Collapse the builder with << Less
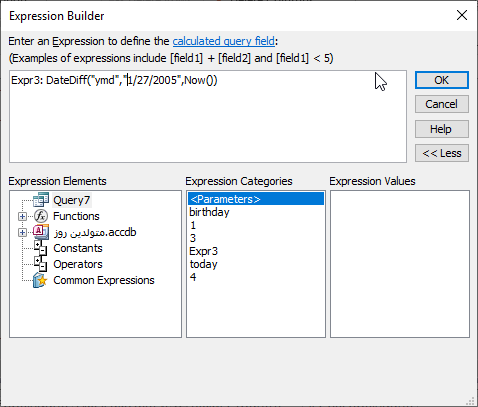The width and height of the screenshot is (478, 407). [442, 153]
